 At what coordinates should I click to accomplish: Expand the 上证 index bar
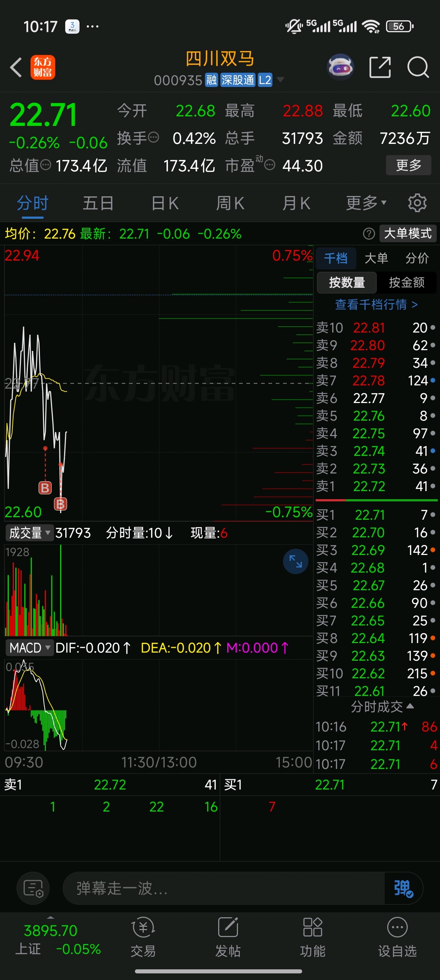point(50,918)
